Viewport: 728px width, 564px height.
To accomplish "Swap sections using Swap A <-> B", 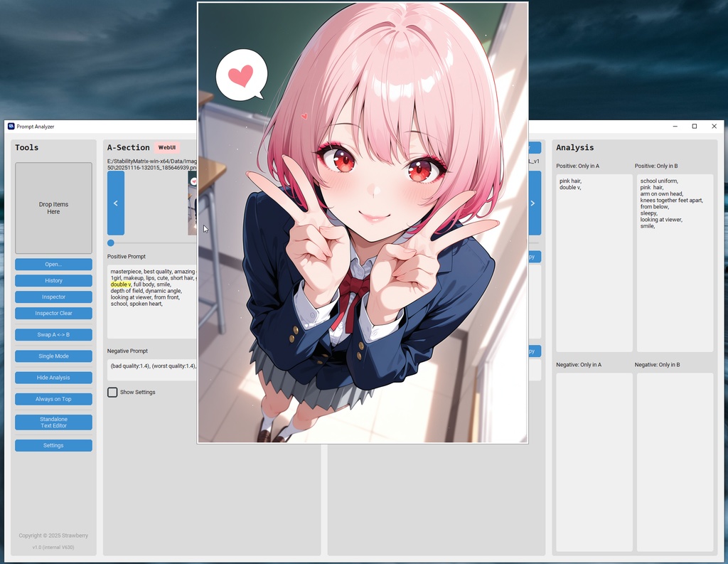I will [x=53, y=334].
